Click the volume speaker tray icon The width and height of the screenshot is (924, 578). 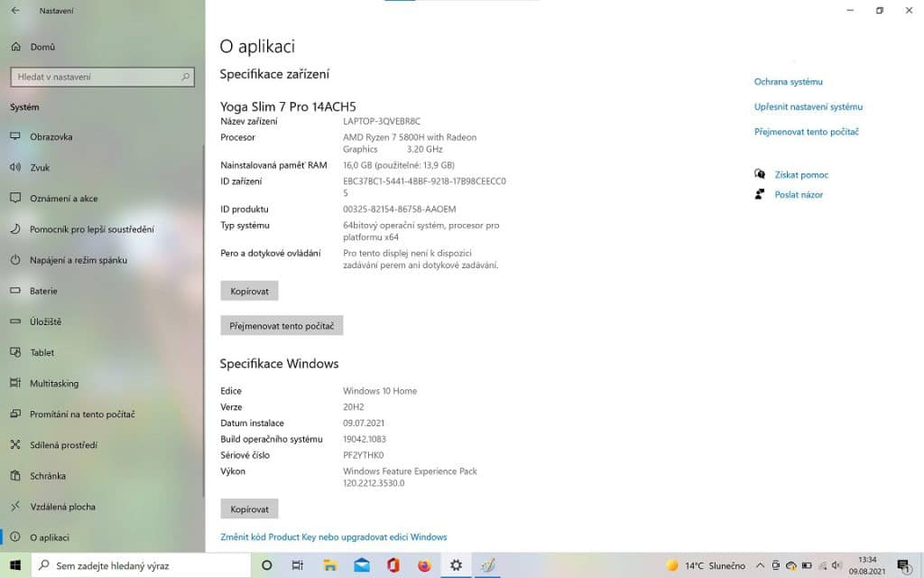(x=836, y=565)
